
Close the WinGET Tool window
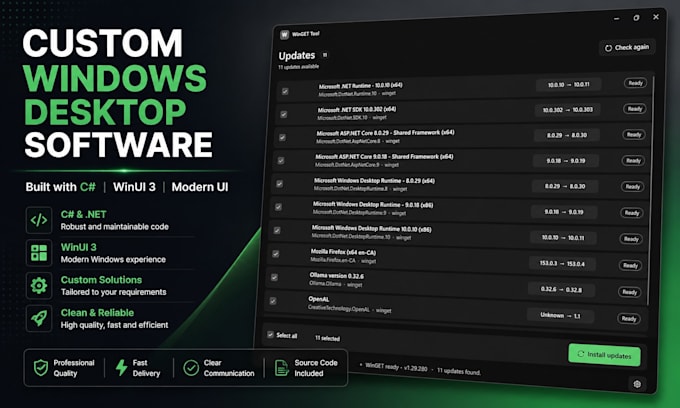pos(656,17)
